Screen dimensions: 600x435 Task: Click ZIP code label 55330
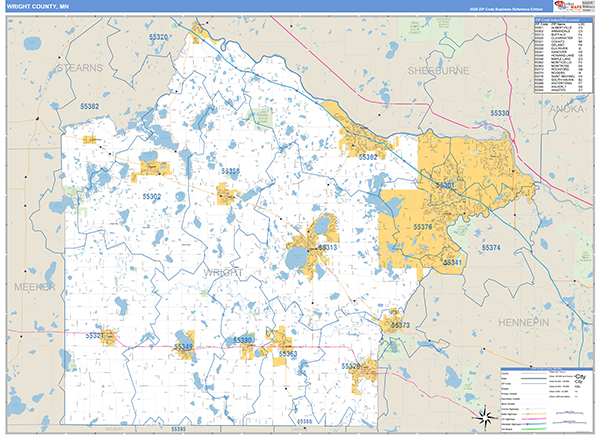499,114
